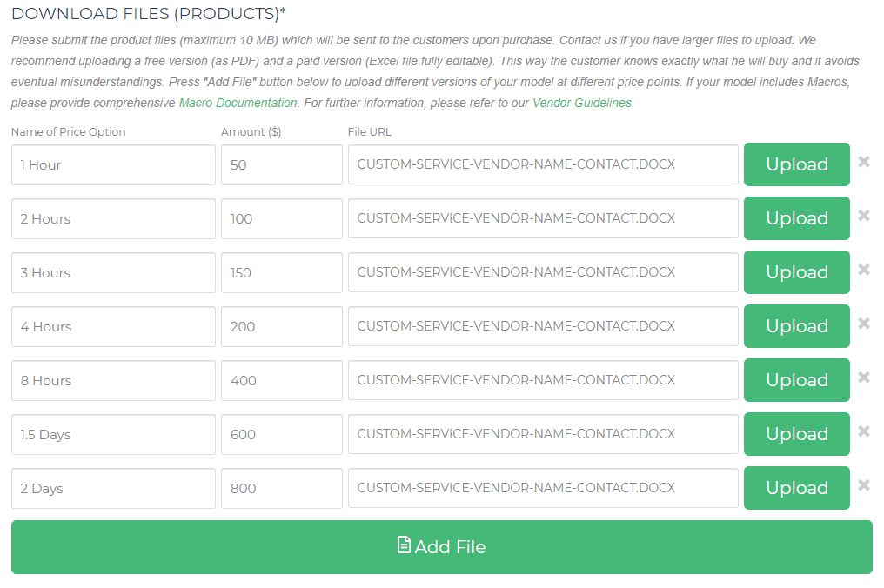Viewport: 884px width, 588px height.
Task: Edit the amount field showing 50
Action: coord(282,164)
